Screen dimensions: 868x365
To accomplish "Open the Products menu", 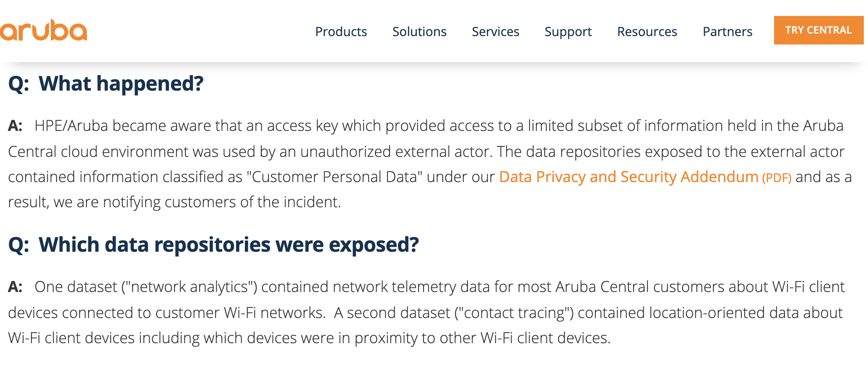I will tap(341, 32).
